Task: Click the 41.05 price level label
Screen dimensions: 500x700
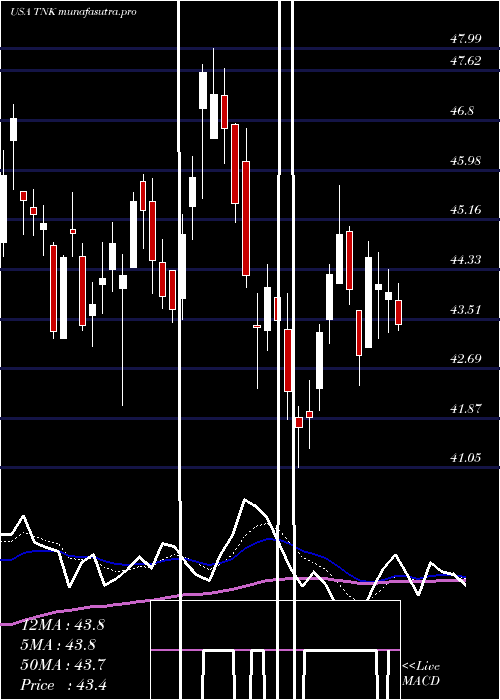Action: [466, 457]
